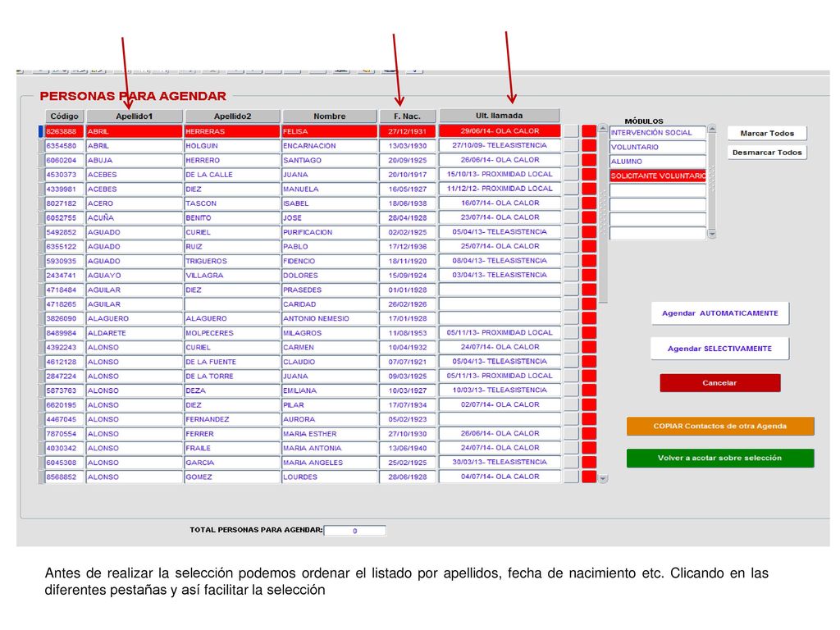840x630 pixels.
Task: Tick the gray box in row 6354580
Action: tap(572, 146)
